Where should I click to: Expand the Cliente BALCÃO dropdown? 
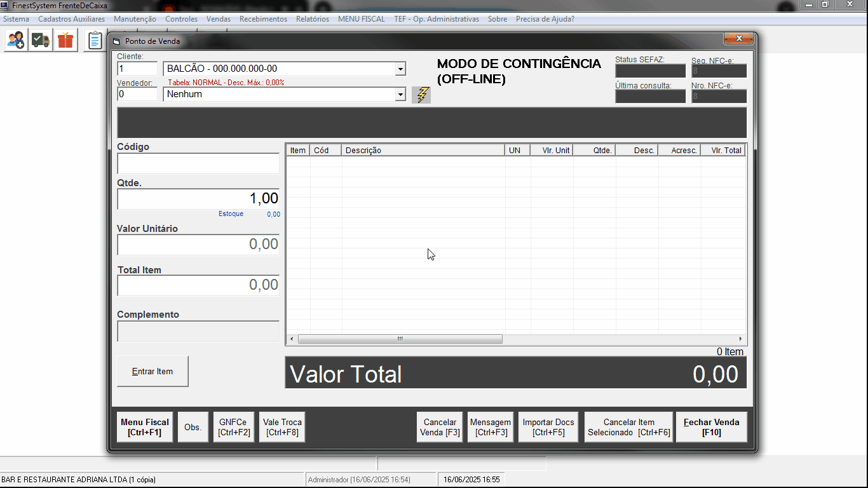click(x=400, y=69)
